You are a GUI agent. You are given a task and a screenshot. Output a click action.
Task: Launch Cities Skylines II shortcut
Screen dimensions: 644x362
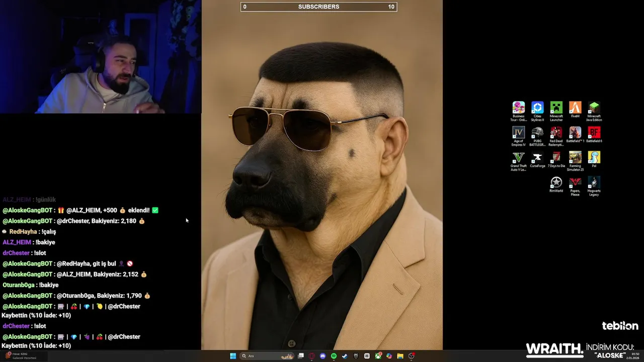(537, 111)
